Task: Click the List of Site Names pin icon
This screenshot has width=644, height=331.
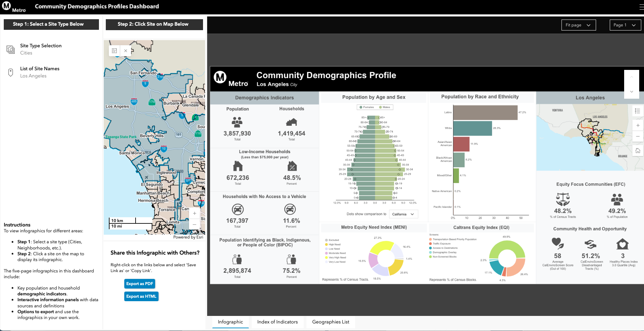Action: [11, 72]
